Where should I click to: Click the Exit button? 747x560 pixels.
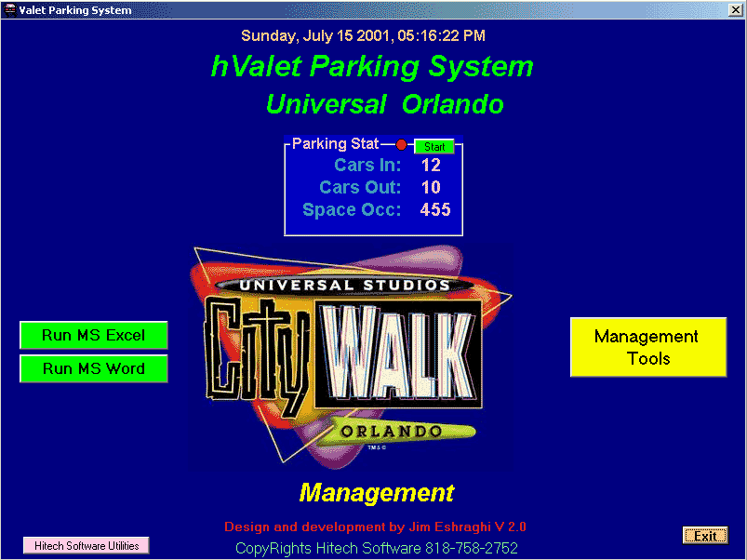click(x=705, y=536)
